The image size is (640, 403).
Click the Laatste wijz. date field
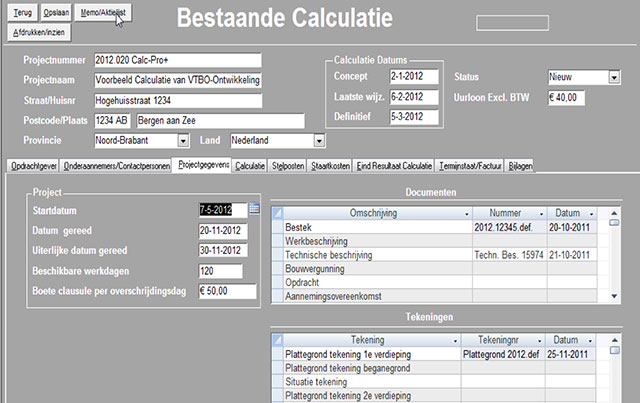[x=414, y=97]
